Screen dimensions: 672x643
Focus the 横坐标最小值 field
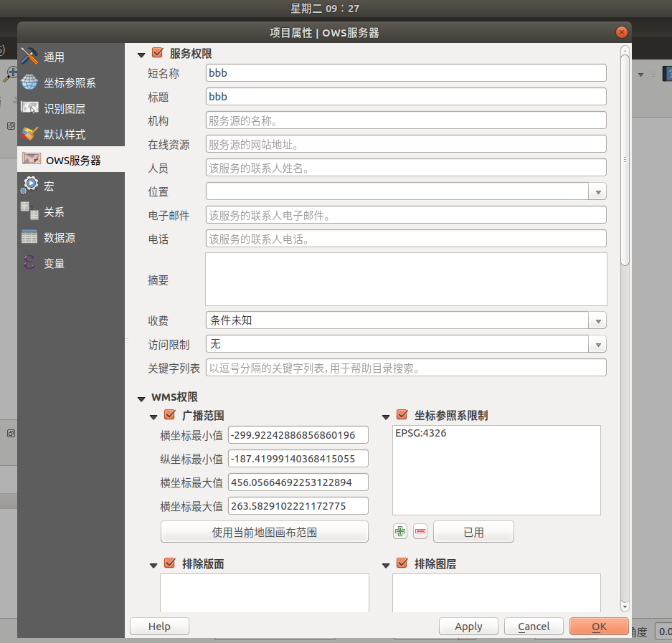(298, 435)
